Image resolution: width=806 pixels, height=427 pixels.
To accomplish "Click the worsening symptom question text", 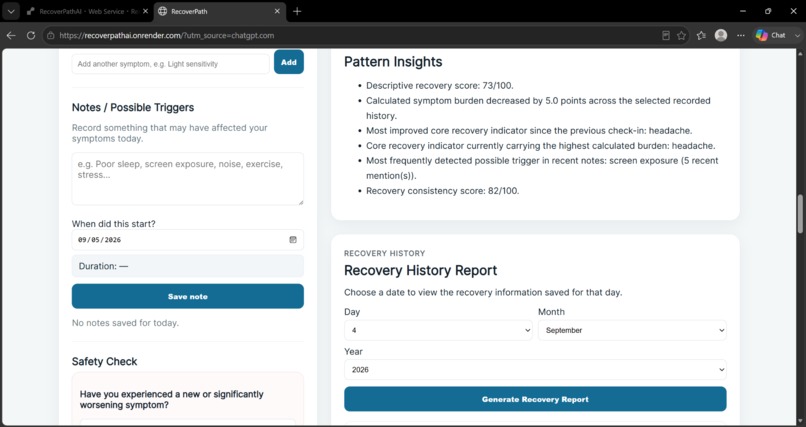I will coord(172,400).
